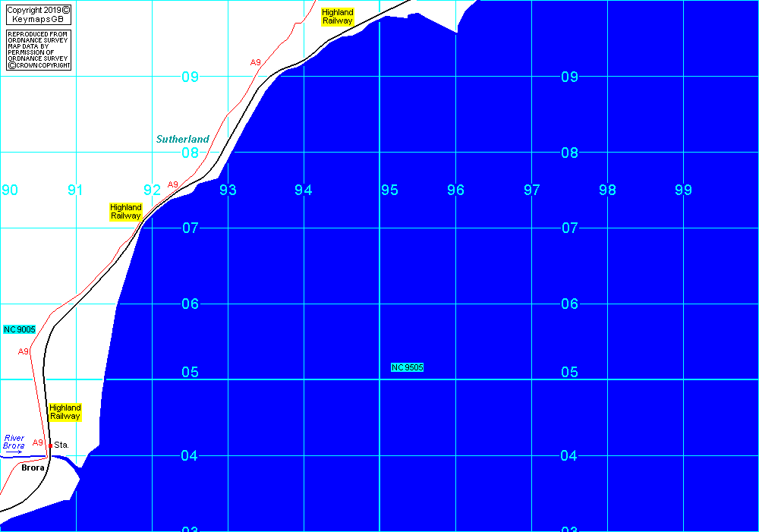The image size is (759, 532).
Task: Click the Highland Railway label beside Brora station
Action: coord(65,412)
